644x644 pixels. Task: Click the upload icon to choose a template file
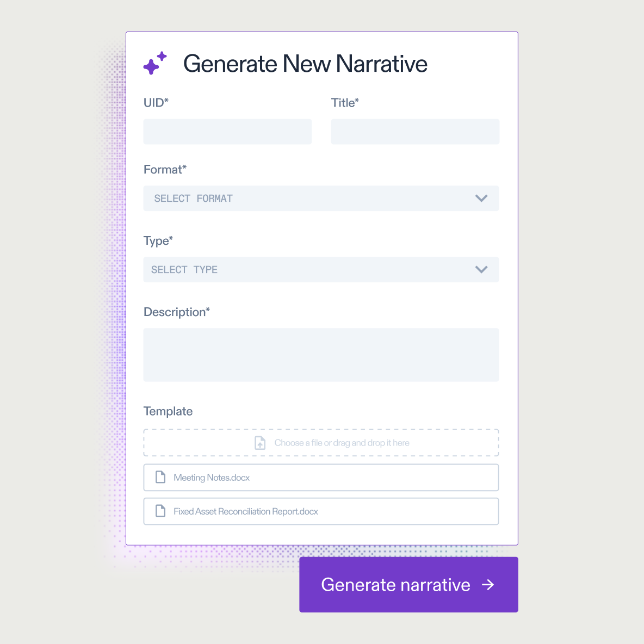pyautogui.click(x=259, y=442)
